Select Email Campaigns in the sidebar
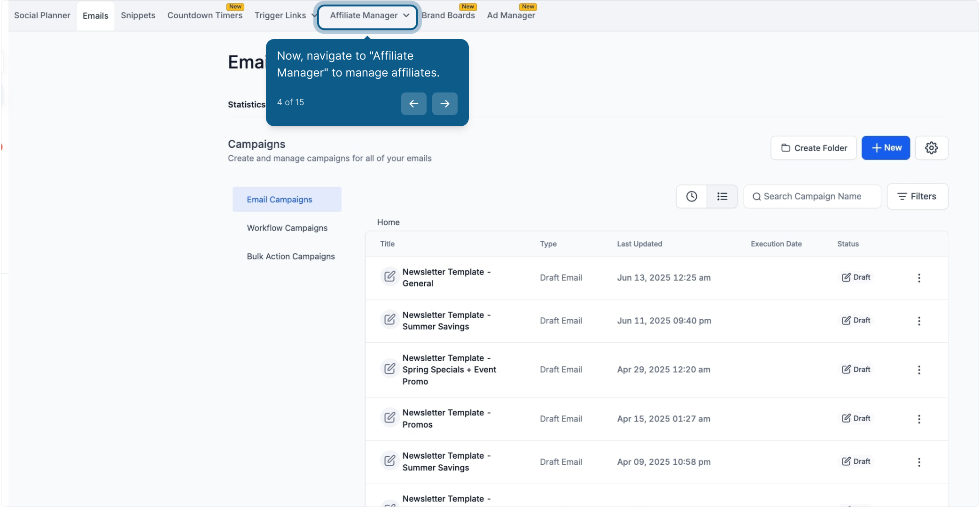980x507 pixels. [287, 200]
